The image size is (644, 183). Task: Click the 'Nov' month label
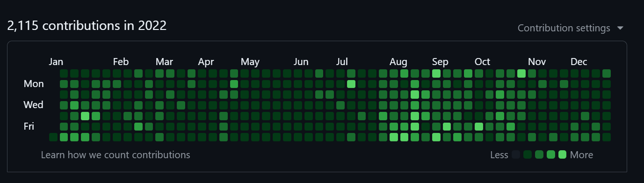537,62
